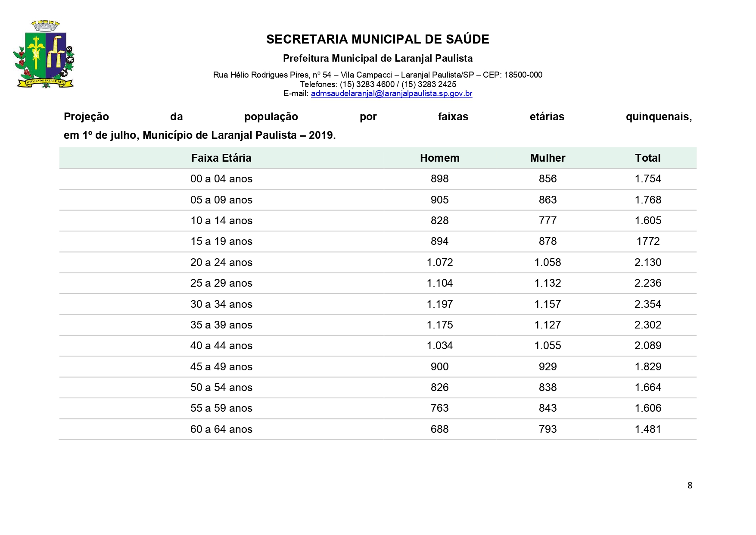Click Homem value 894
Image resolution: width=756 pixels, height=535 pixels.
[440, 241]
